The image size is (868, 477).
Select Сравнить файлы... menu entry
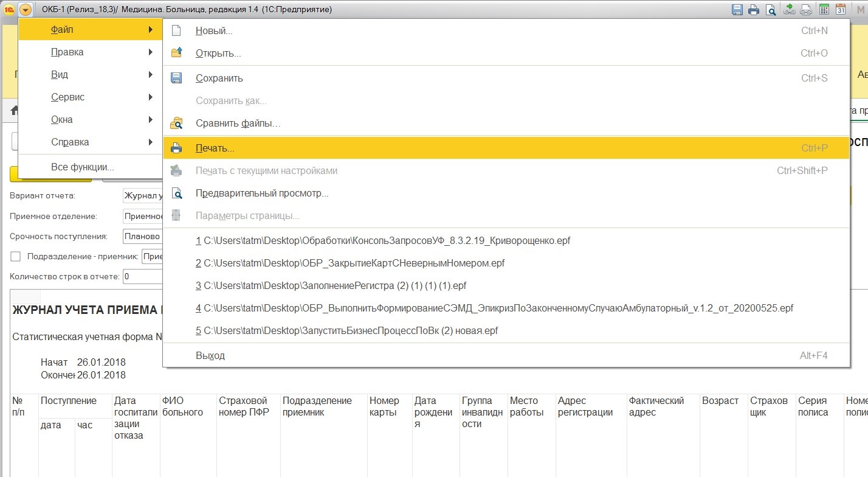tap(238, 124)
